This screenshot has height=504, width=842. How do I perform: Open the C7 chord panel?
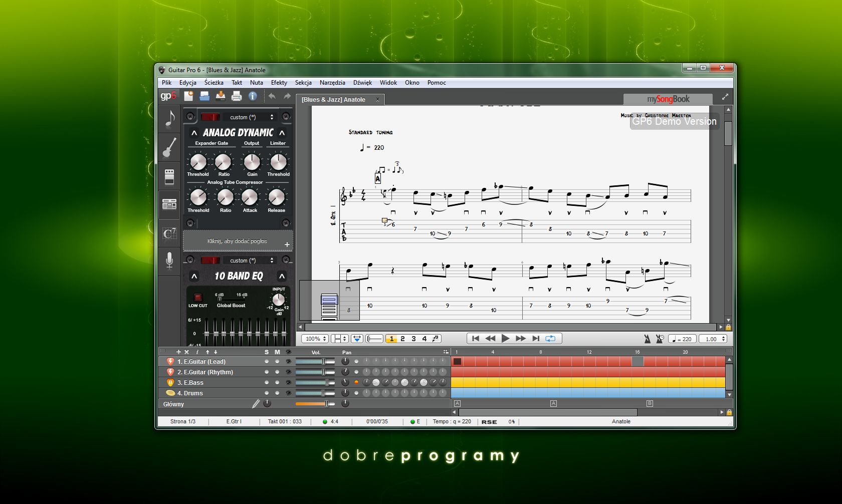pos(169,233)
